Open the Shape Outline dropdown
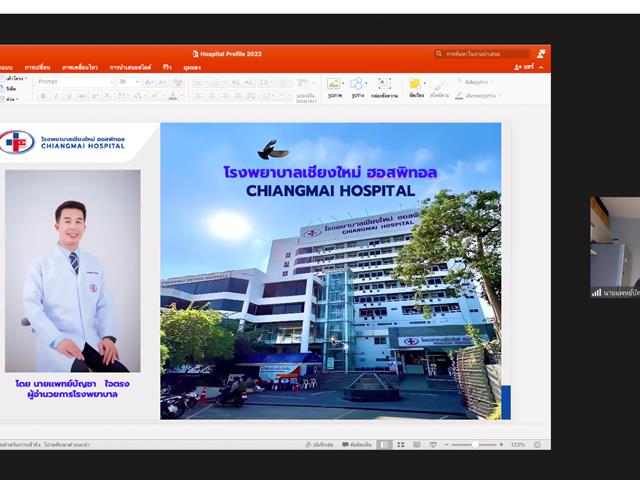Image resolution: width=640 pixels, height=480 pixels. coord(478,96)
